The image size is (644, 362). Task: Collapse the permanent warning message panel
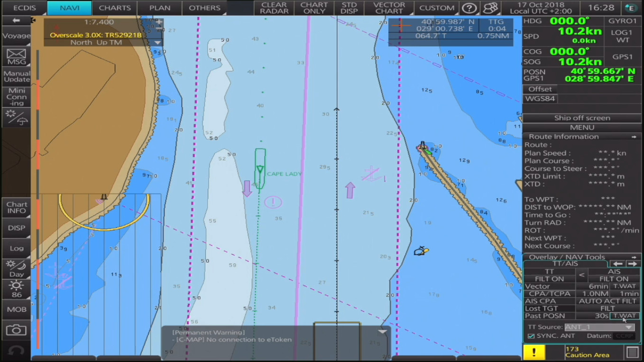click(382, 332)
